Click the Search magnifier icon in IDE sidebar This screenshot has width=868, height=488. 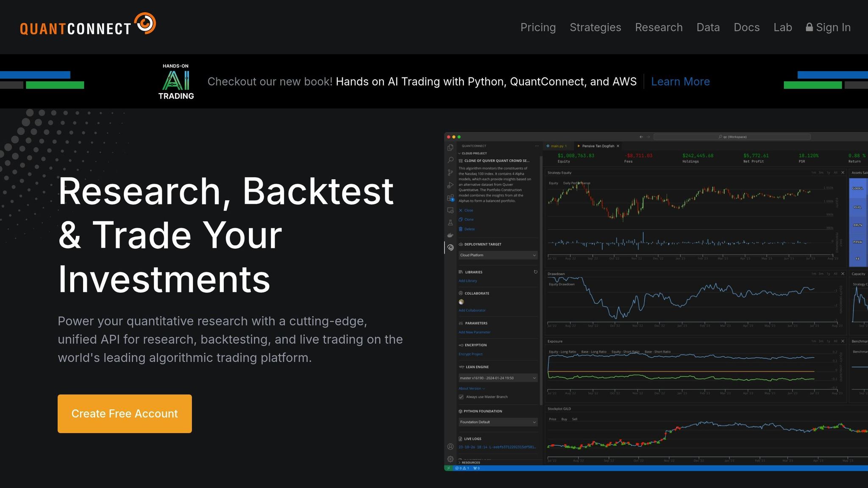tap(450, 160)
